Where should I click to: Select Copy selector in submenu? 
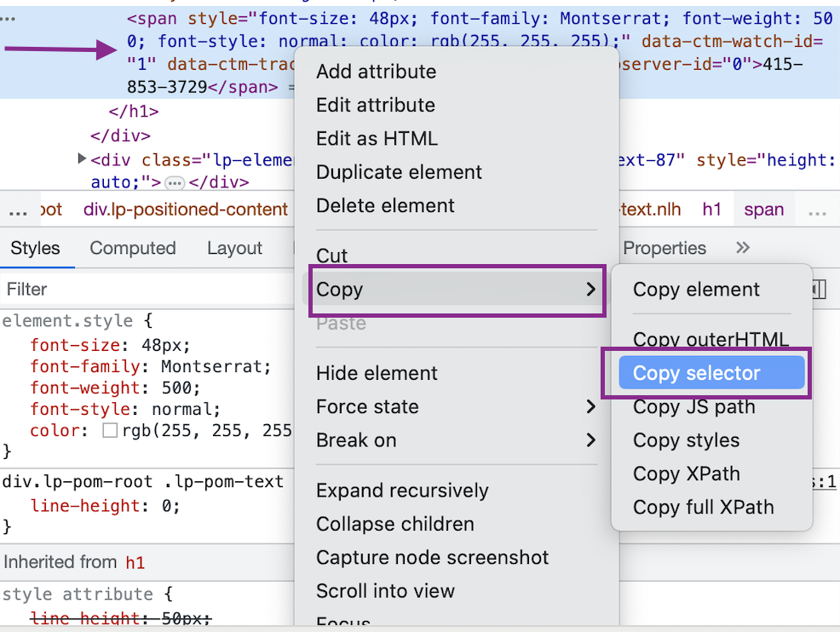pos(711,373)
